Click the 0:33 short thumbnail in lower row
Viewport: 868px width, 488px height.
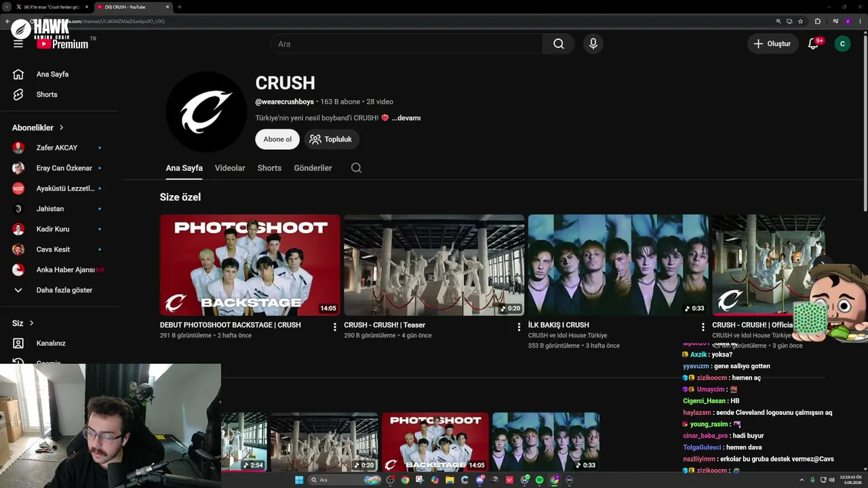(546, 442)
